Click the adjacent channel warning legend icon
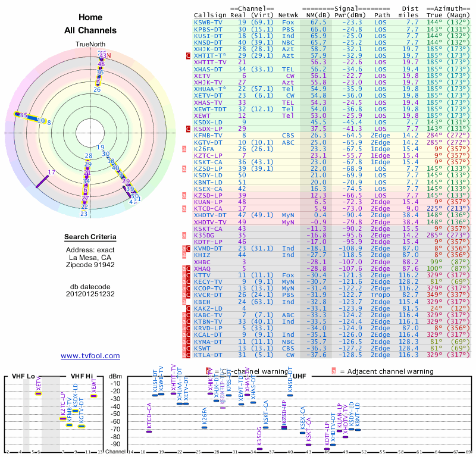476x457 pixels. 334,371
